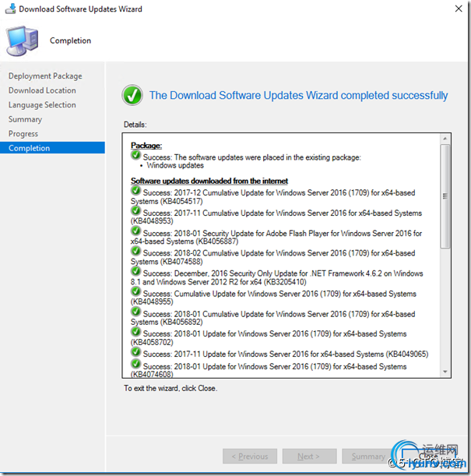471x476 pixels.
Task: Click the 2018-01 Update KB4074608 text
Action: (x=269, y=370)
